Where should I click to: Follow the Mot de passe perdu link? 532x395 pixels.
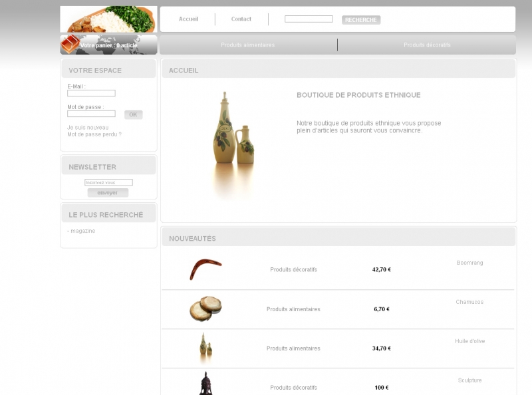pyautogui.click(x=94, y=134)
